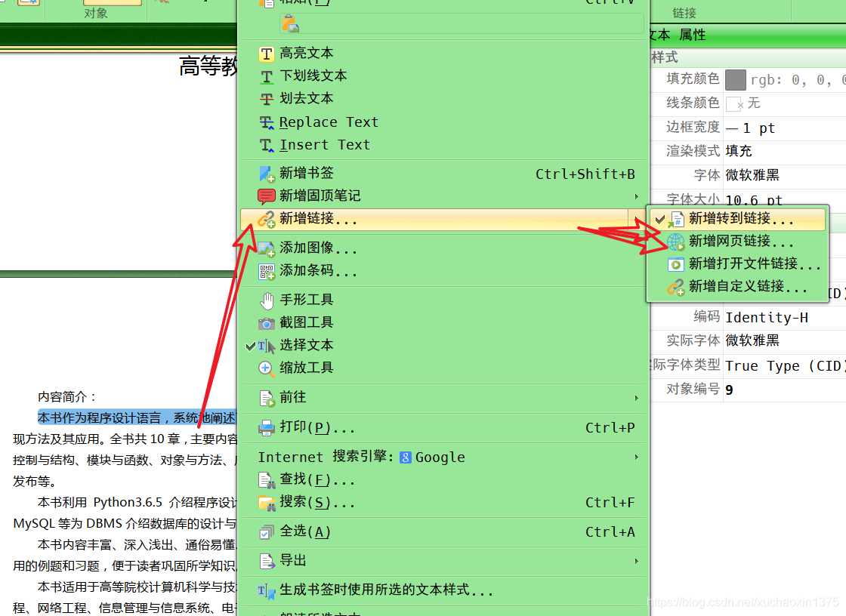Image resolution: width=846 pixels, height=616 pixels.
Task: Select 生成书签时使用所选的文本样式 menu entry
Action: click(443, 590)
